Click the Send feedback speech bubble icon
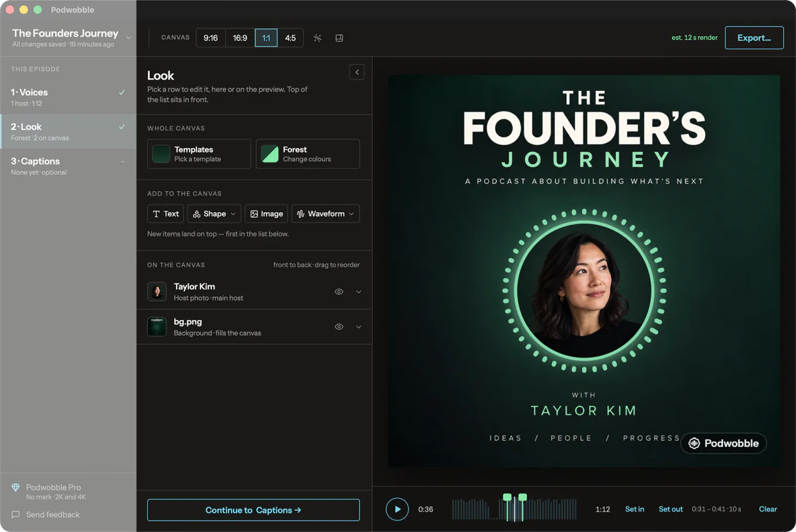 16,515
